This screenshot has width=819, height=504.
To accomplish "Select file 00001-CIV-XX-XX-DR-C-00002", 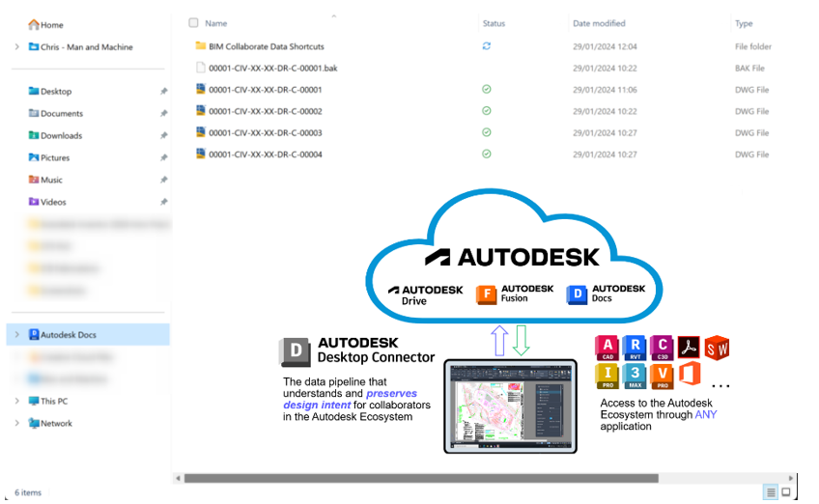I will tap(266, 112).
